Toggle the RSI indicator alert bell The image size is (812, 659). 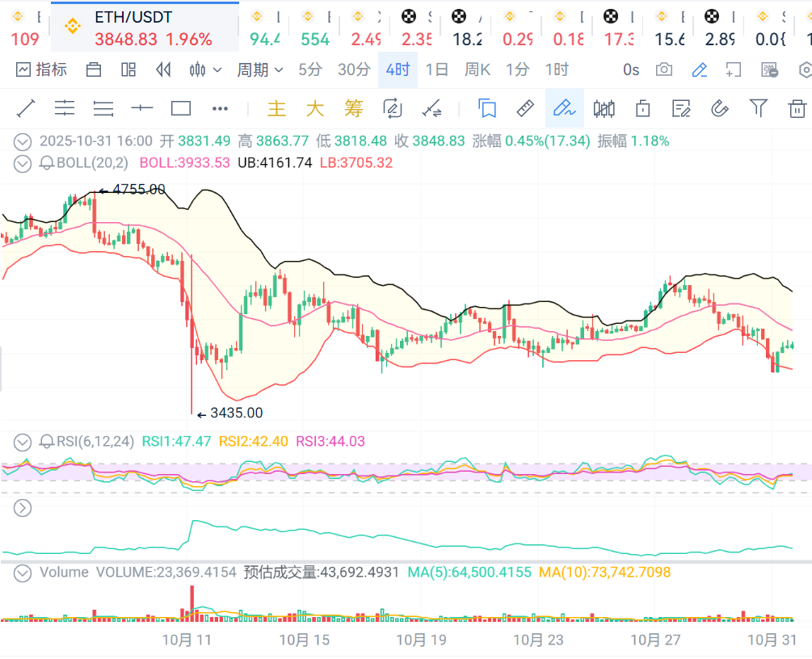(47, 442)
